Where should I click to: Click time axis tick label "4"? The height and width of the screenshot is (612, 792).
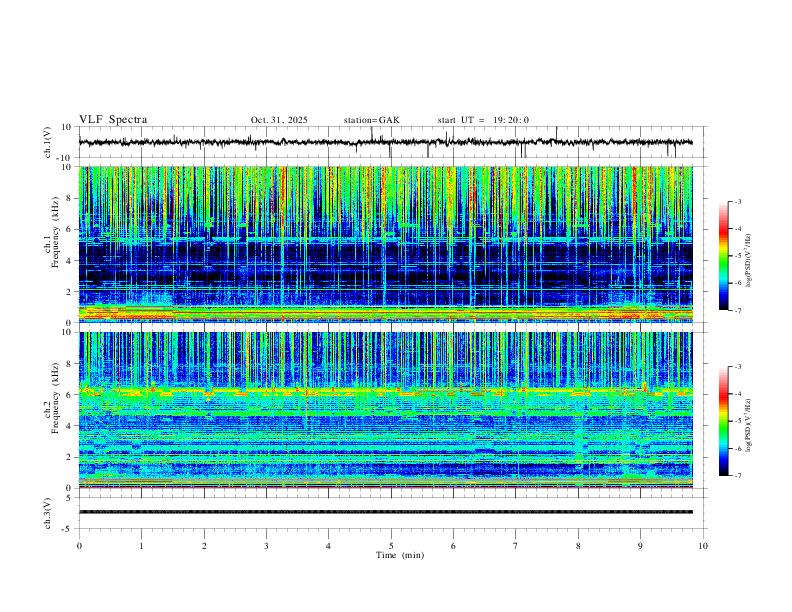click(x=328, y=546)
